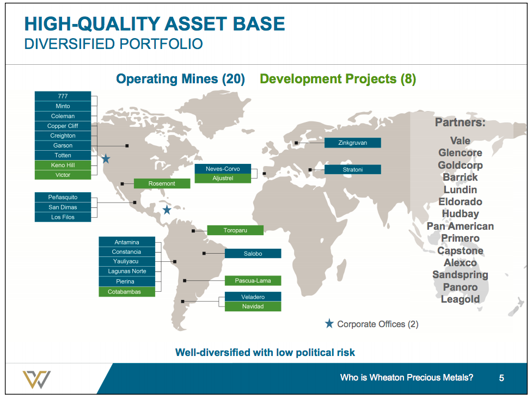Click the Neves-Corvo label
The height and width of the screenshot is (399, 532).
(223, 168)
